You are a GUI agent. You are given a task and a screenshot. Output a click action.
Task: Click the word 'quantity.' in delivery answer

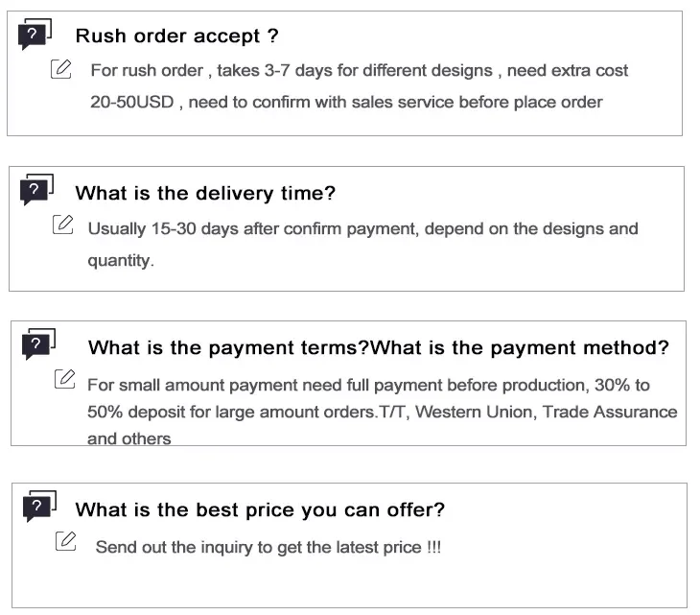(121, 261)
